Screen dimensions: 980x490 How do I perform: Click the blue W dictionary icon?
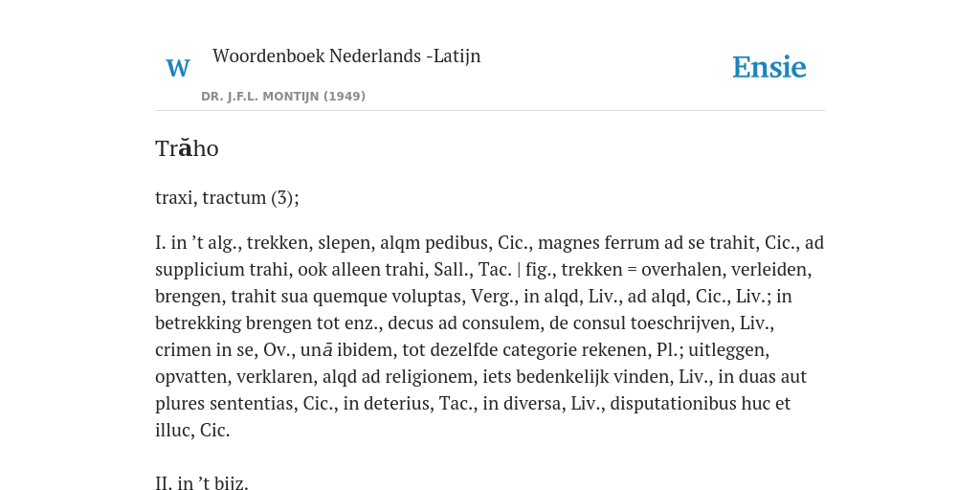[x=177, y=68]
